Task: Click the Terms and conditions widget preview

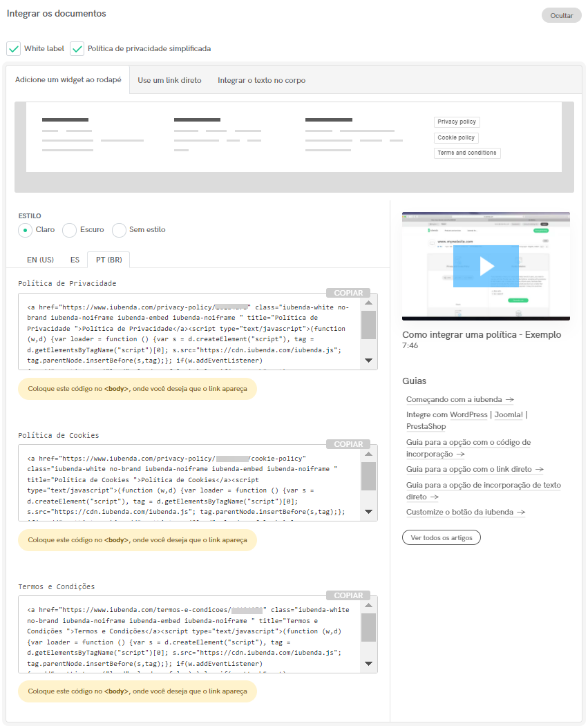Action: [466, 153]
